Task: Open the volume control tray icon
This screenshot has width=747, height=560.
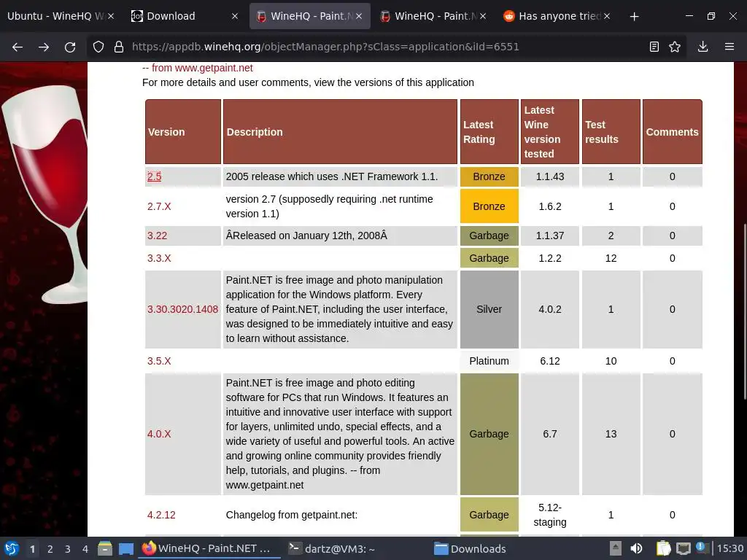Action: tap(636, 548)
